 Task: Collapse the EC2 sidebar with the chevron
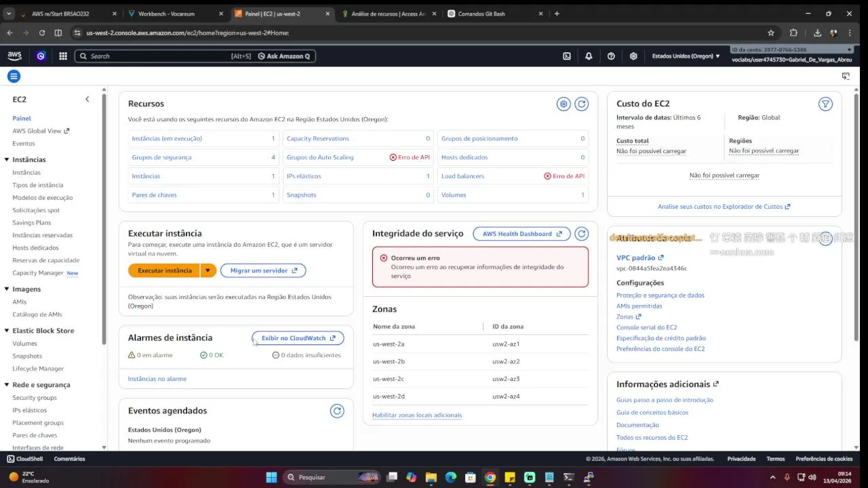[x=87, y=99]
